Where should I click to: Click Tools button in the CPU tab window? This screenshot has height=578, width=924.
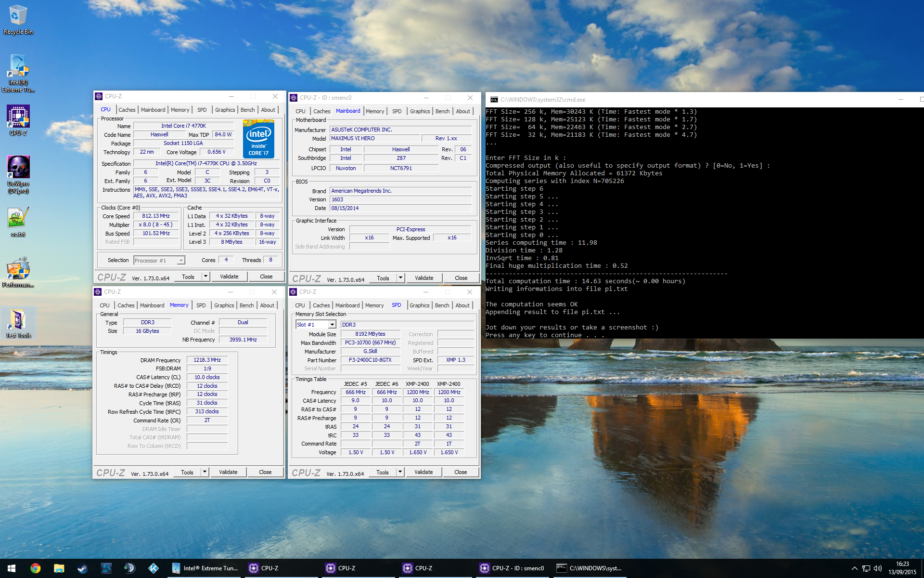[188, 276]
